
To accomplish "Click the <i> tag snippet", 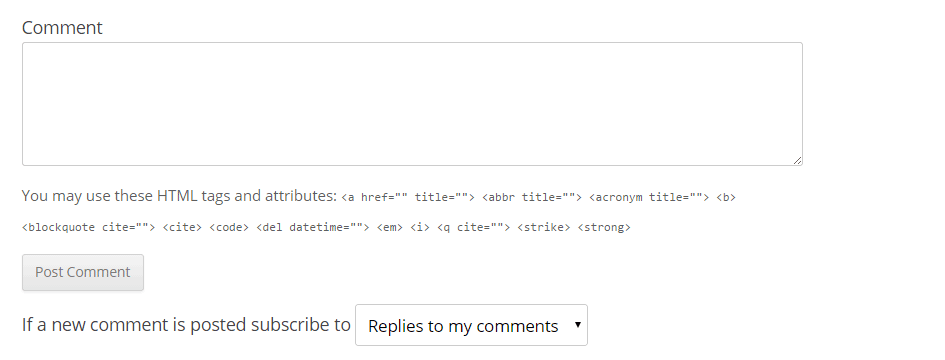I will coord(420,227).
